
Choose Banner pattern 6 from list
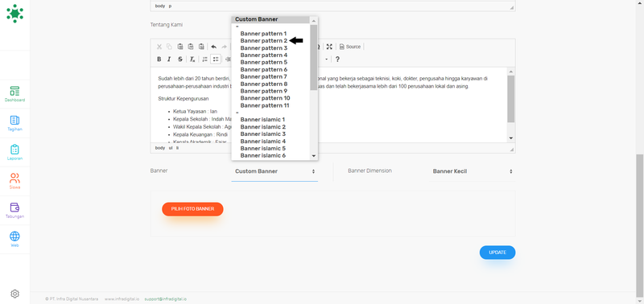264,69
